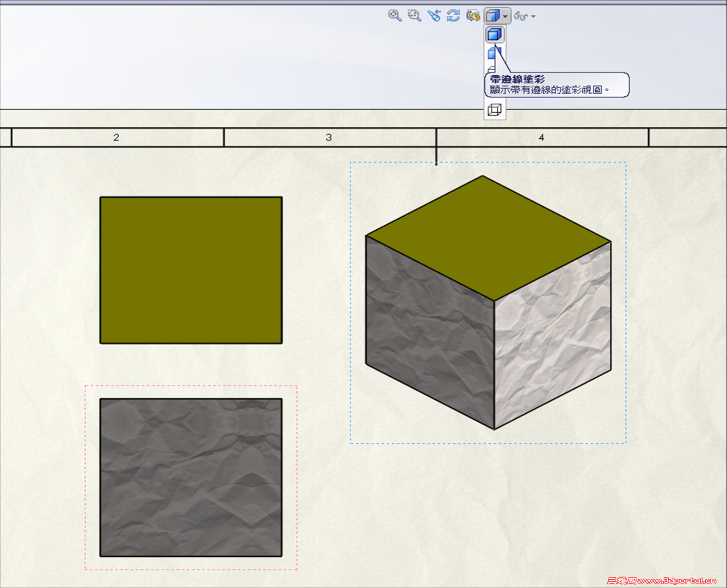Click zone label 2 on sheet border
The width and height of the screenshot is (727, 588).
click(116, 138)
